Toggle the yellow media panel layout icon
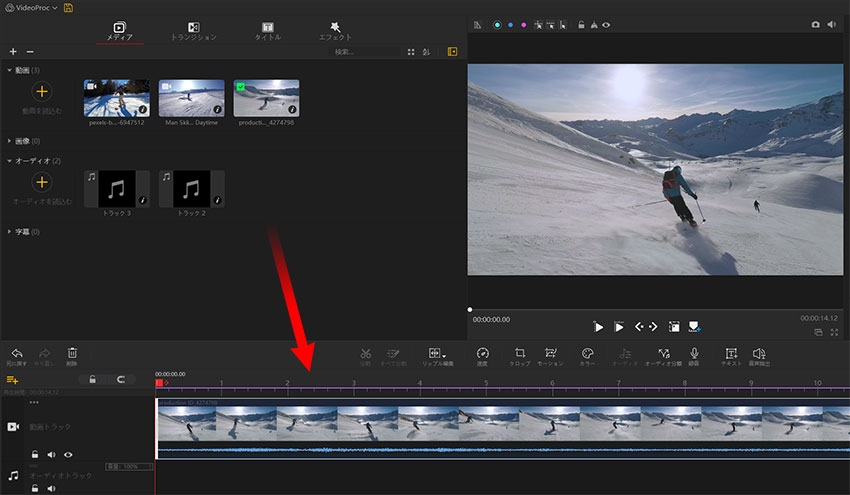This screenshot has width=850, height=495. [452, 52]
